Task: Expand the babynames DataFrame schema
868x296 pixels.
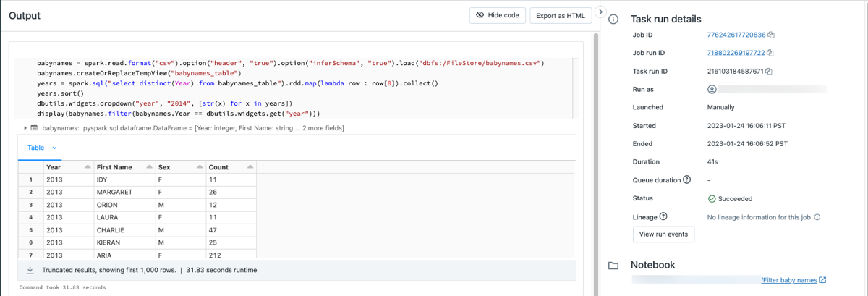Action: (x=26, y=128)
